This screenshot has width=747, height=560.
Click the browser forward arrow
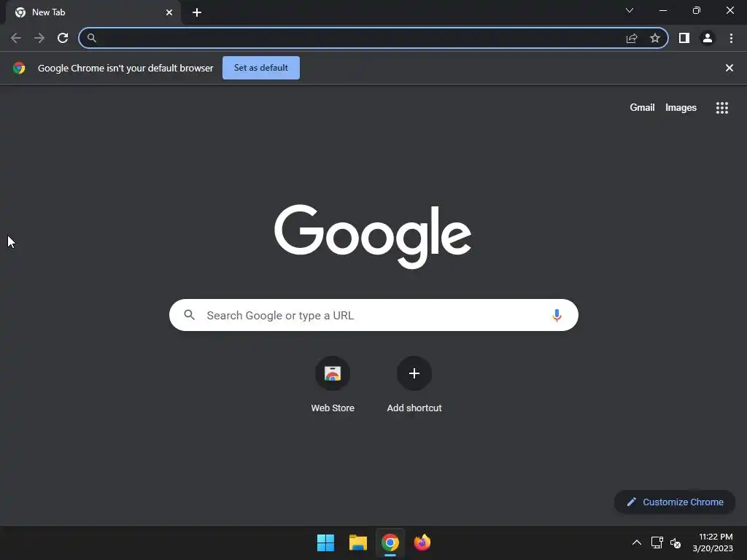(39, 38)
